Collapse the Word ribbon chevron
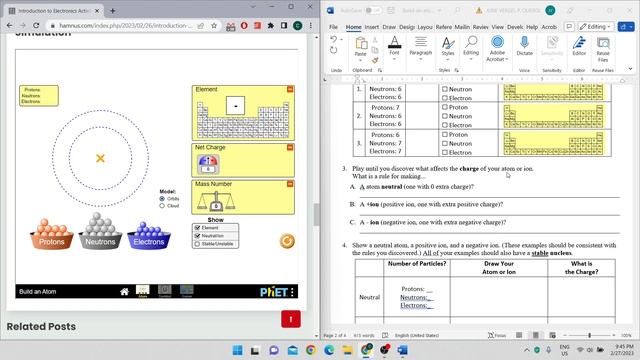This screenshot has height=360, width=640. pyautogui.click(x=631, y=69)
